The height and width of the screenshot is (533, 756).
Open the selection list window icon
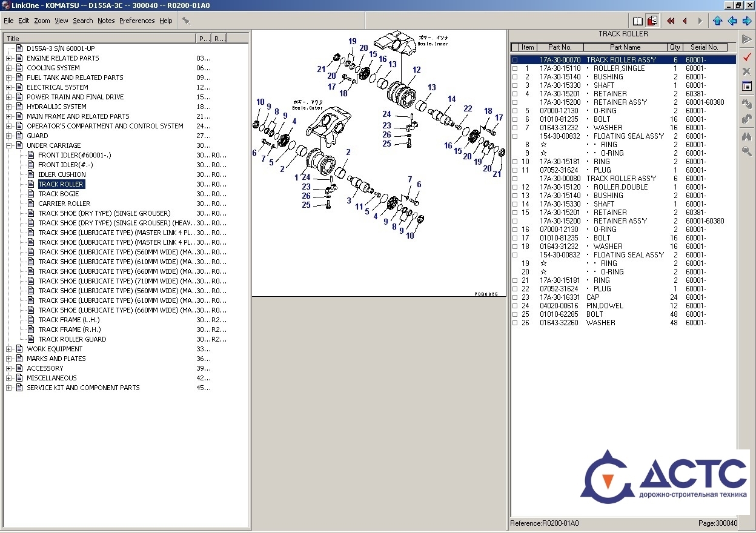point(747,87)
